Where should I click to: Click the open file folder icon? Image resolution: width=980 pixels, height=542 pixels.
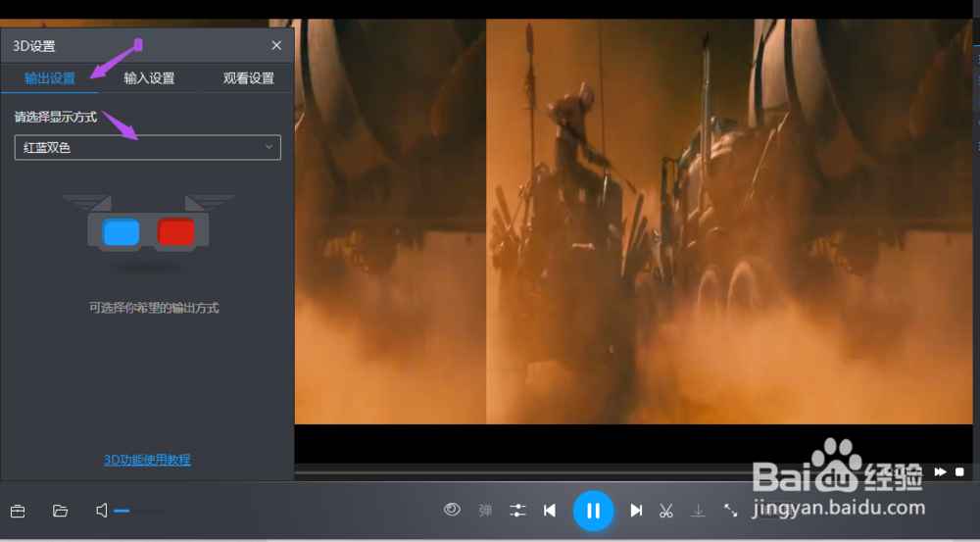(60, 511)
